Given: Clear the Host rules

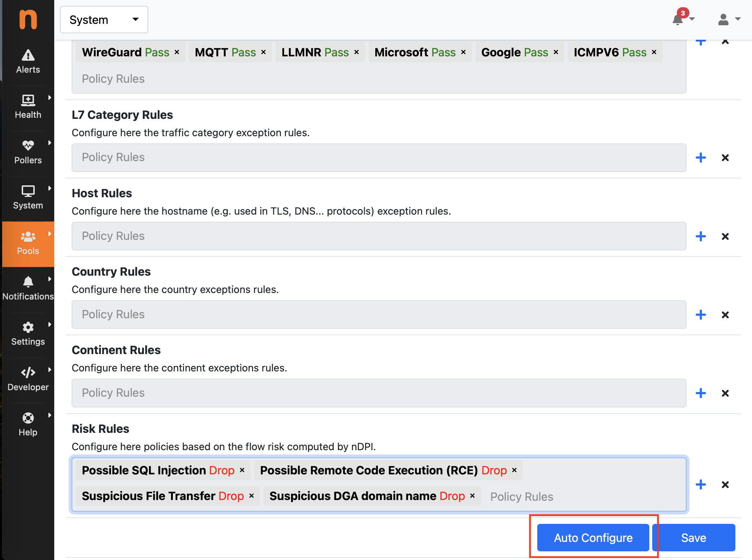Looking at the screenshot, I should (x=725, y=236).
